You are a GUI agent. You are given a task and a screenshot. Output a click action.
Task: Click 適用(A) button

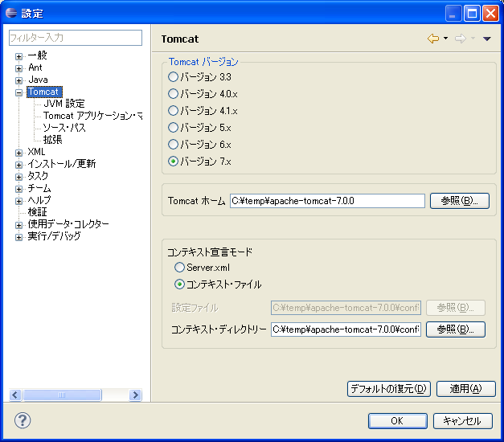tap(465, 389)
